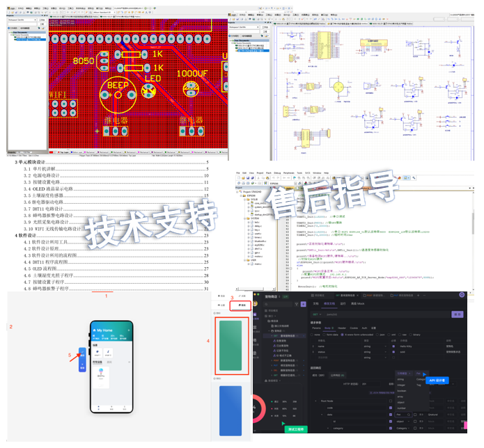Choose the json body type radio button
The height and width of the screenshot is (448, 484).
coord(377,335)
